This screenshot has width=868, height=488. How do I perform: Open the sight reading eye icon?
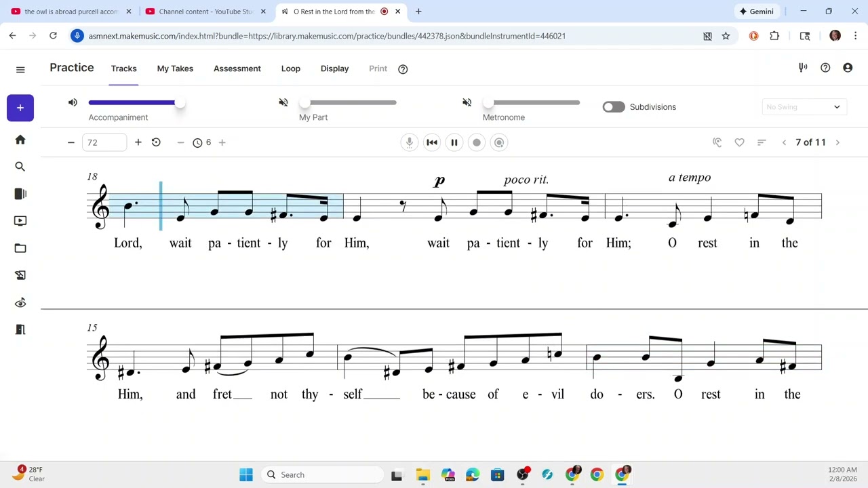point(20,302)
